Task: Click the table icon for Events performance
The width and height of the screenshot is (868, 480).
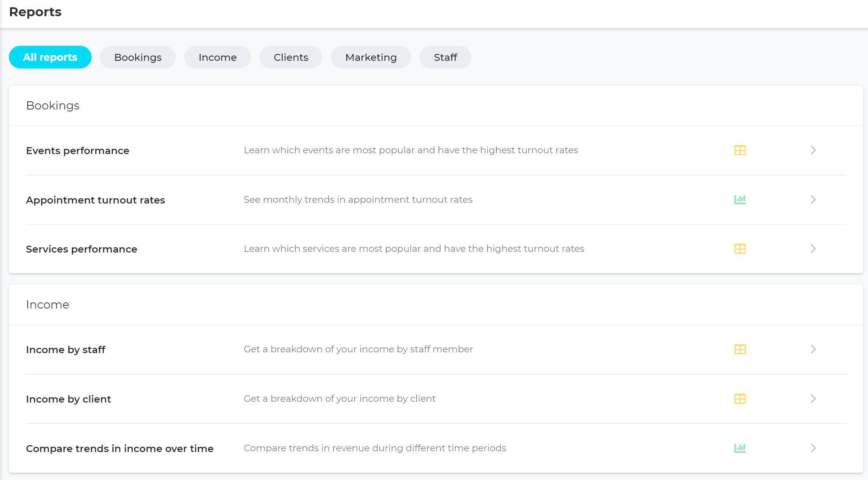Action: tap(740, 150)
